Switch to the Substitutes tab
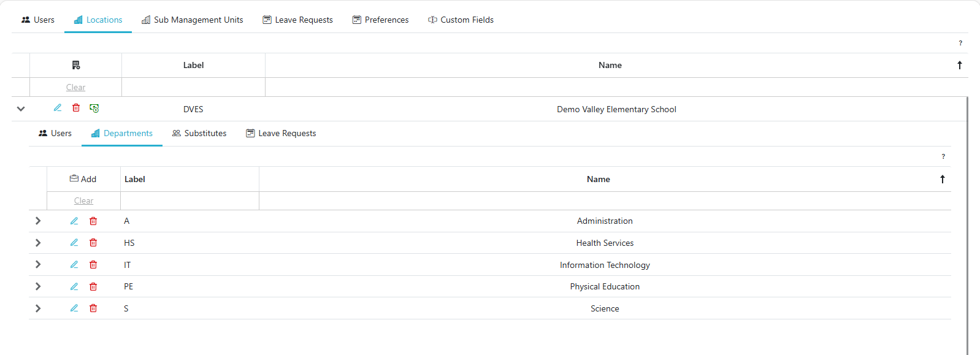 point(199,133)
